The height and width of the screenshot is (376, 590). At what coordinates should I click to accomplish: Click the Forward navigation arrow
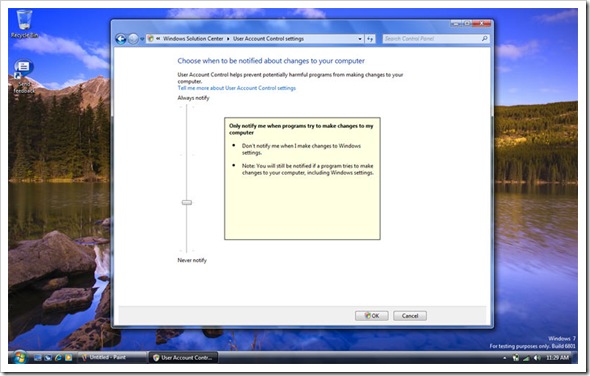(x=133, y=39)
